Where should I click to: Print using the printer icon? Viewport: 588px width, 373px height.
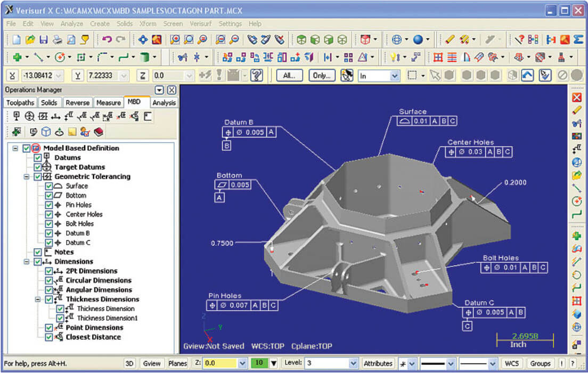pyautogui.click(x=57, y=39)
